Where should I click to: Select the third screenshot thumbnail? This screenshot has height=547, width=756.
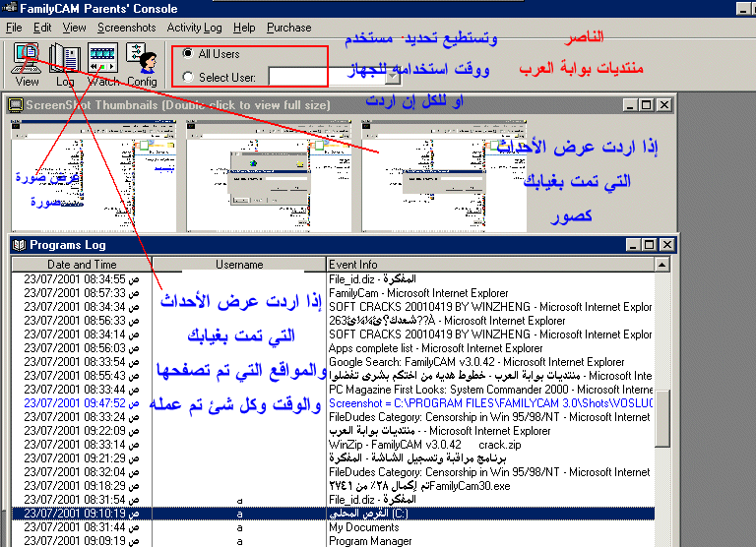(444, 175)
